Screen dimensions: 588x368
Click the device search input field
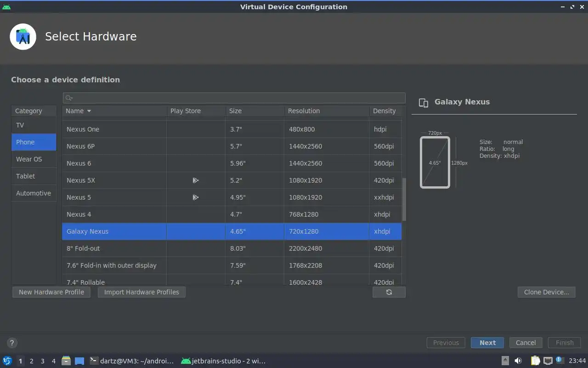[x=234, y=98]
